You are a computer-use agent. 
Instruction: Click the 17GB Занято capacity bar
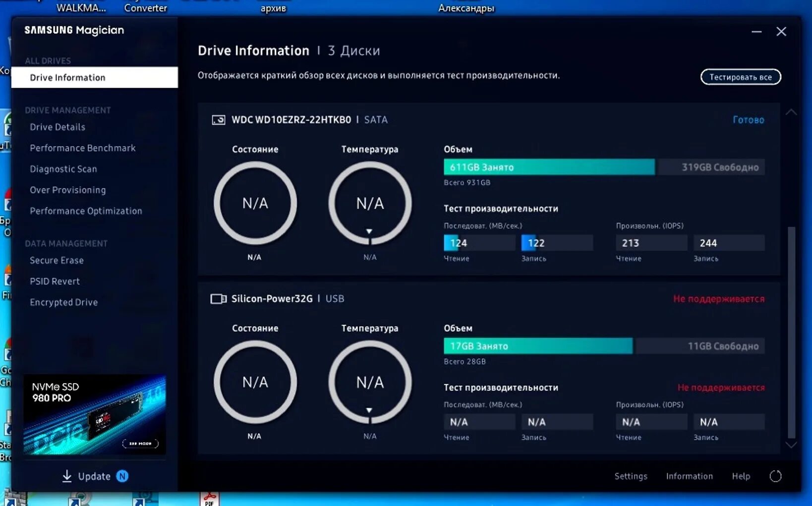[x=538, y=346]
